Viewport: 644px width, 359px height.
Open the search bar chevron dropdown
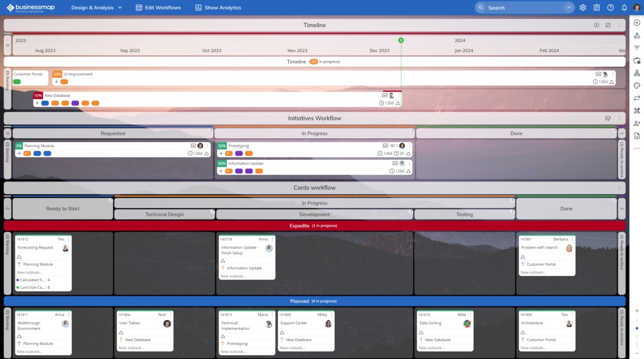point(570,7)
